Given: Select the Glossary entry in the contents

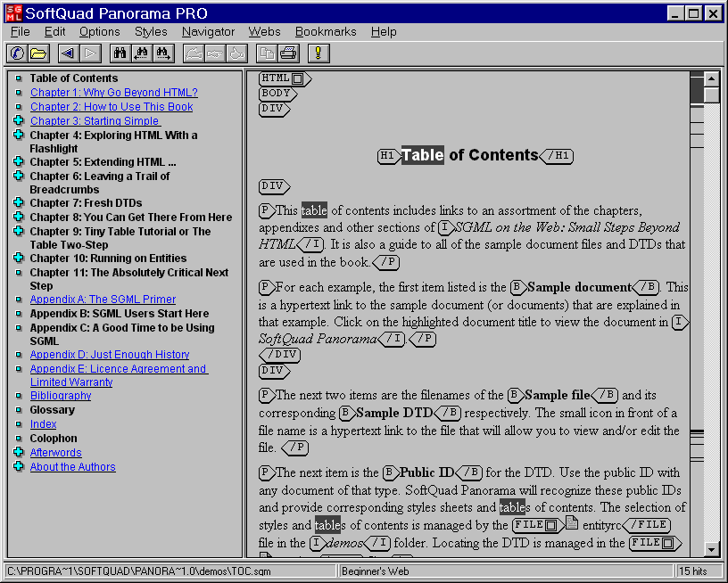Looking at the screenshot, I should tap(52, 410).
